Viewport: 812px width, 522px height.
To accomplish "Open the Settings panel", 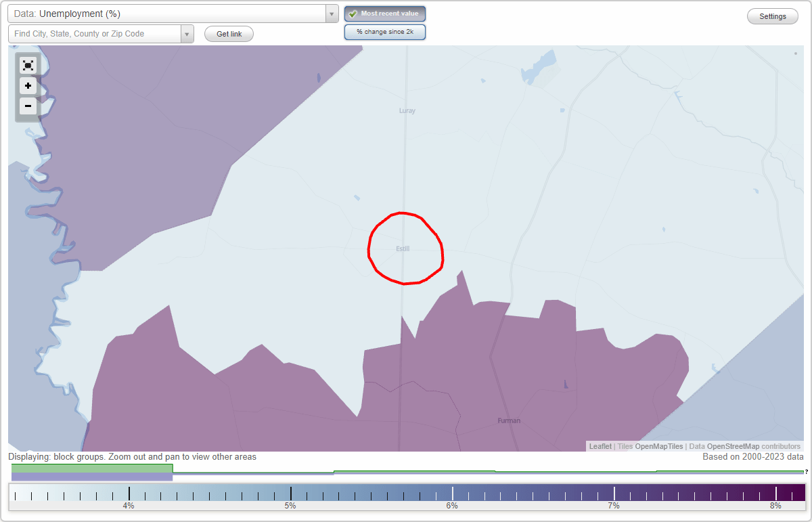I will coord(772,16).
